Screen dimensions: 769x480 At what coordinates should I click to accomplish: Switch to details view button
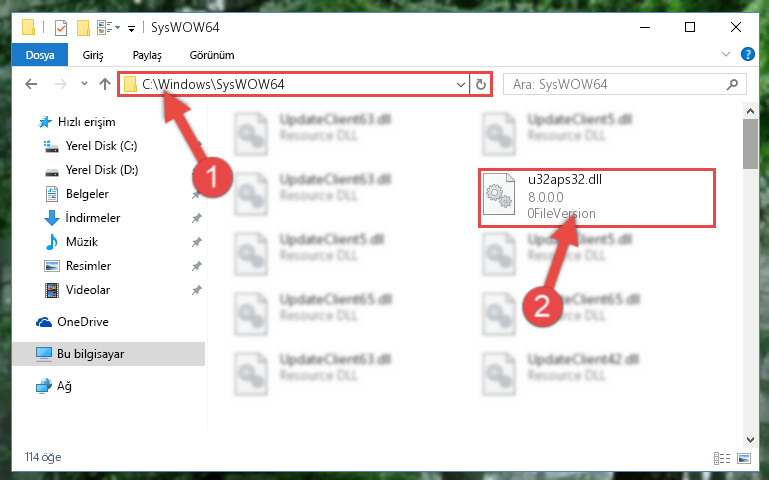(721, 458)
